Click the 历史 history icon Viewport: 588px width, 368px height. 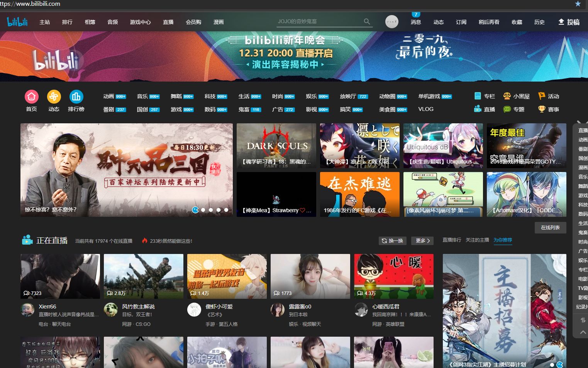pyautogui.click(x=539, y=22)
